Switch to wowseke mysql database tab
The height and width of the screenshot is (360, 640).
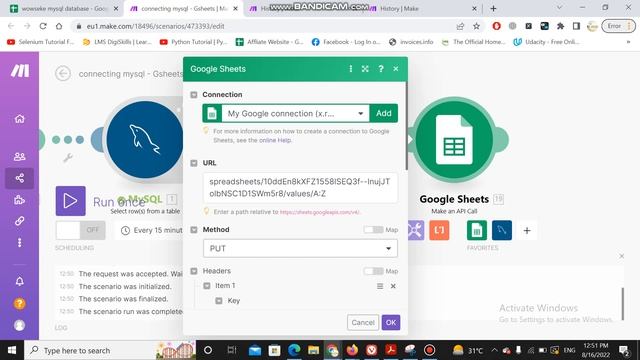63,8
